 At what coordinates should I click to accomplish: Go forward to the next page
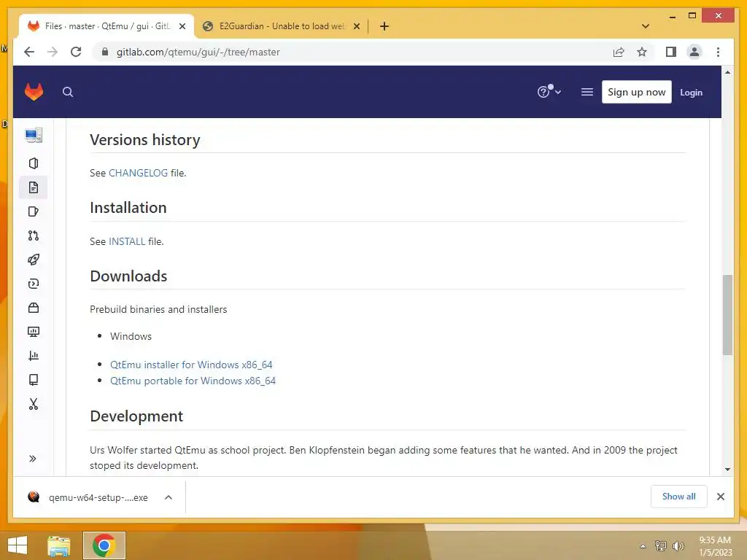53,52
